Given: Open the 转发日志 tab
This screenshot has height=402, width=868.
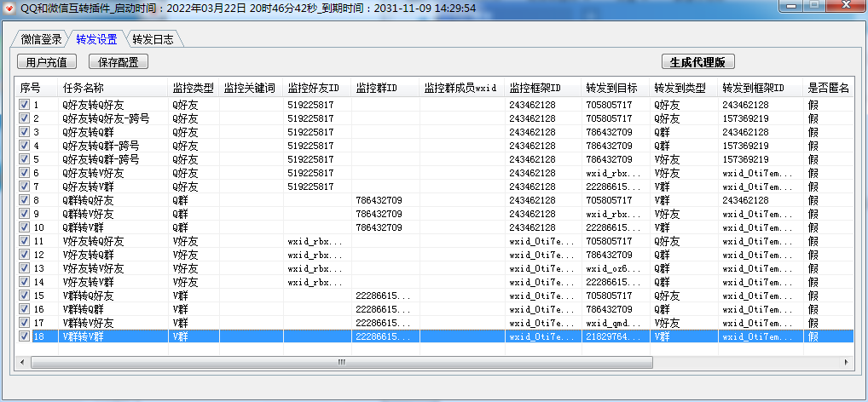Looking at the screenshot, I should 155,39.
